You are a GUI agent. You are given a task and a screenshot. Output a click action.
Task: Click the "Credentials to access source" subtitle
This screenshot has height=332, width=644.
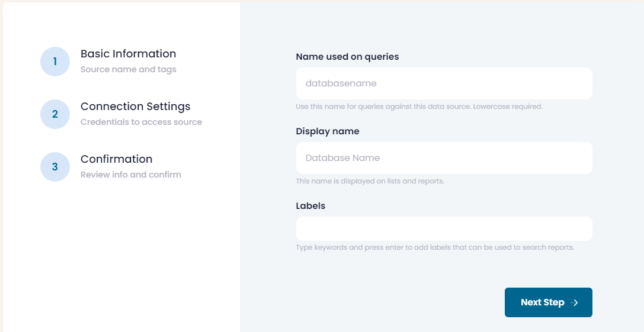click(141, 122)
